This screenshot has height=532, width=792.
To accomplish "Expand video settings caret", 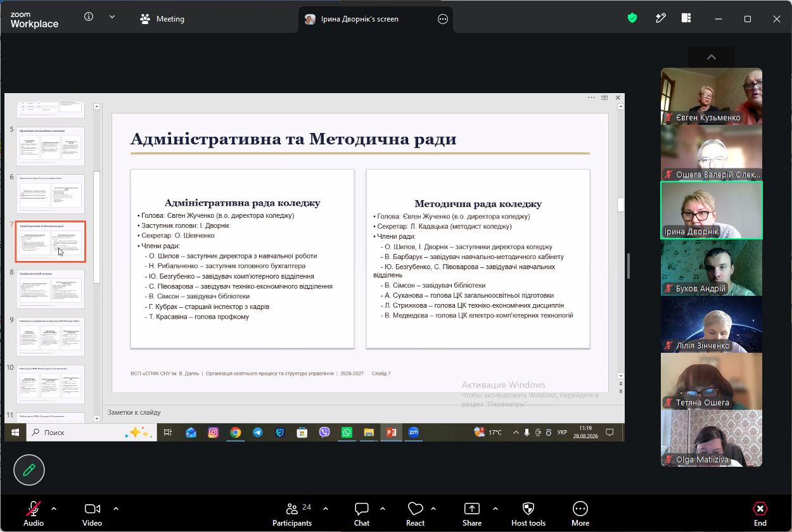I will click(x=116, y=509).
